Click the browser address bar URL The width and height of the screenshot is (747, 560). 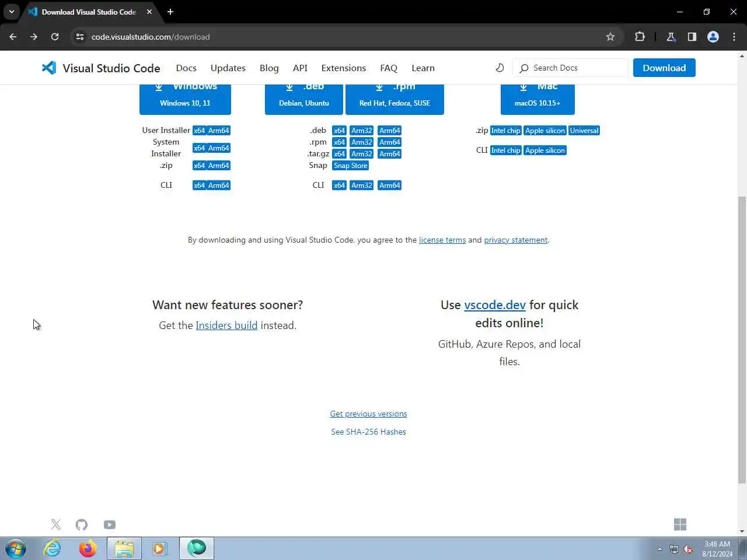[151, 37]
